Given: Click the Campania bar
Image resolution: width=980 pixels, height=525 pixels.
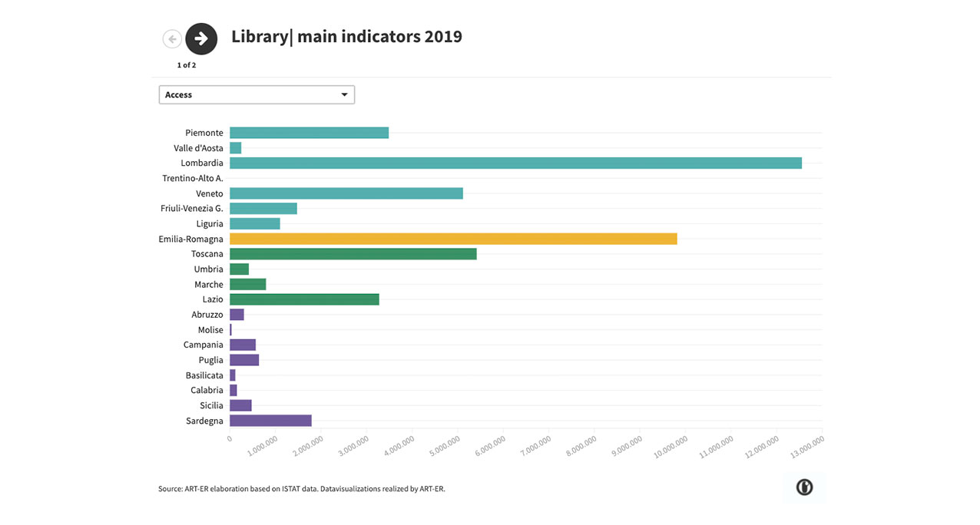Looking at the screenshot, I should click(x=243, y=345).
